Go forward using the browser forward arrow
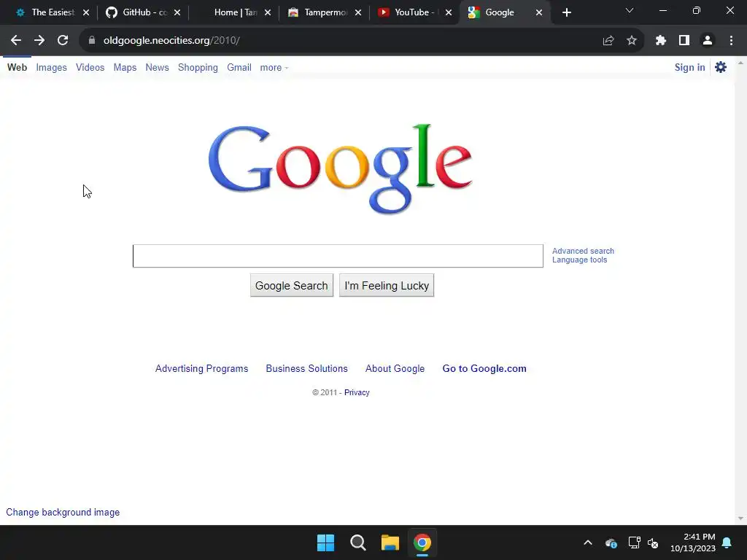Screen dimensions: 747x560 tap(39, 41)
